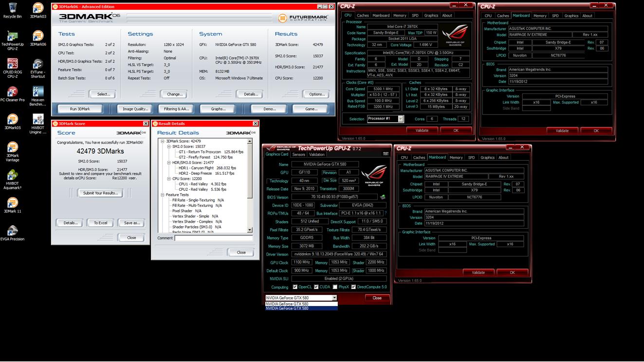Open Caches tab in CPU-Z processor window
Viewport: 644px width, 362px height.
[363, 16]
